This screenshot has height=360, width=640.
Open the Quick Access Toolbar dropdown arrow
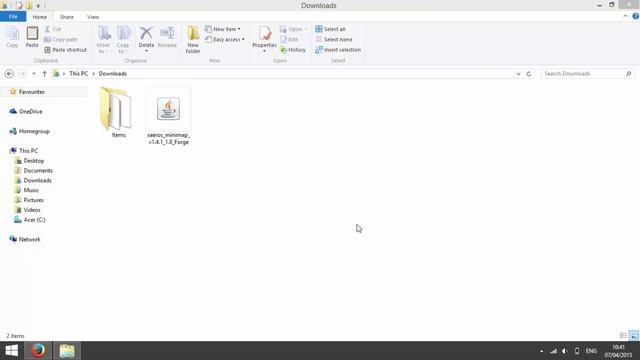pyautogui.click(x=38, y=6)
